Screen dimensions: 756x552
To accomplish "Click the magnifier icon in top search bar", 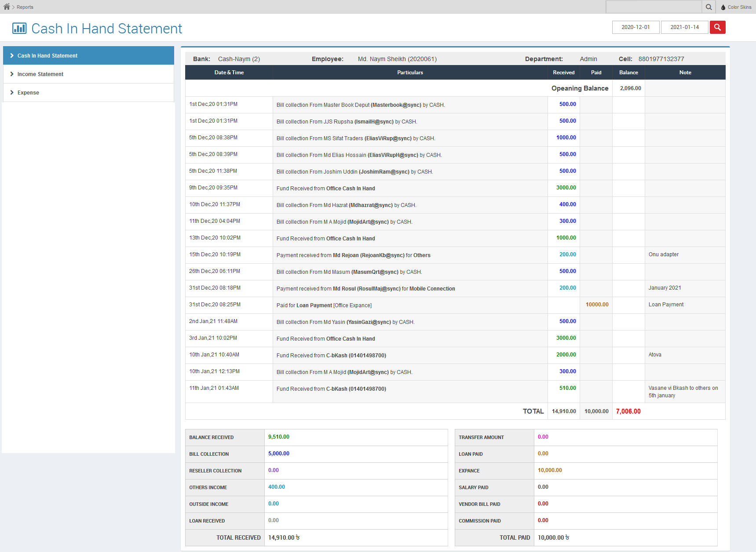I will [709, 7].
